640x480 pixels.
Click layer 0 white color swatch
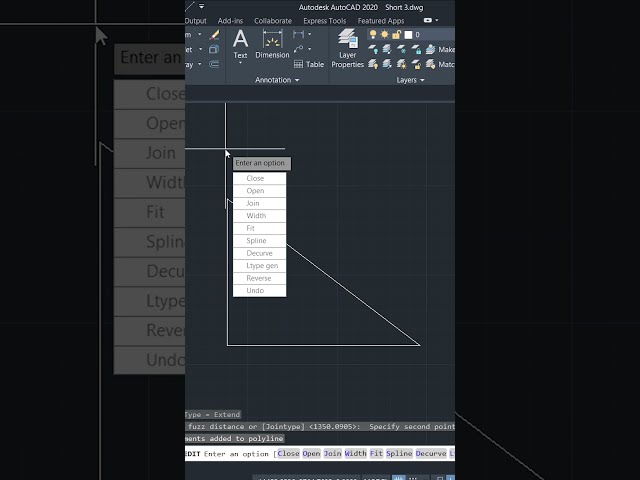(x=408, y=35)
